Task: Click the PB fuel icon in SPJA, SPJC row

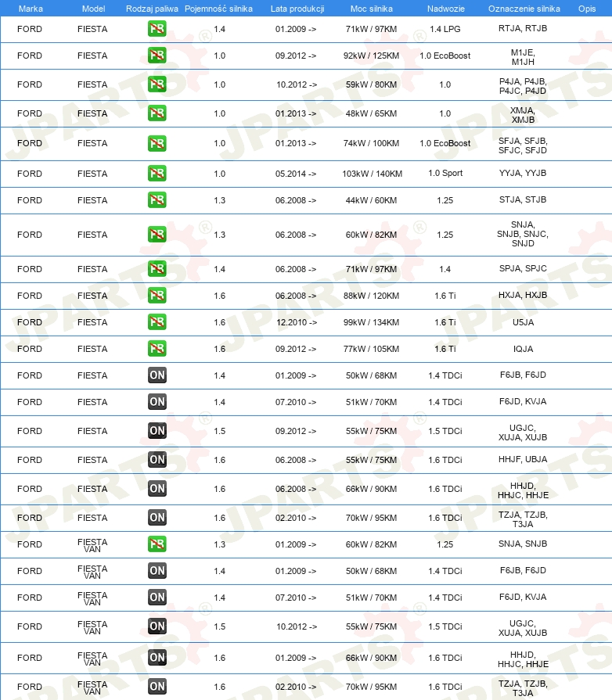Action: pos(157,269)
